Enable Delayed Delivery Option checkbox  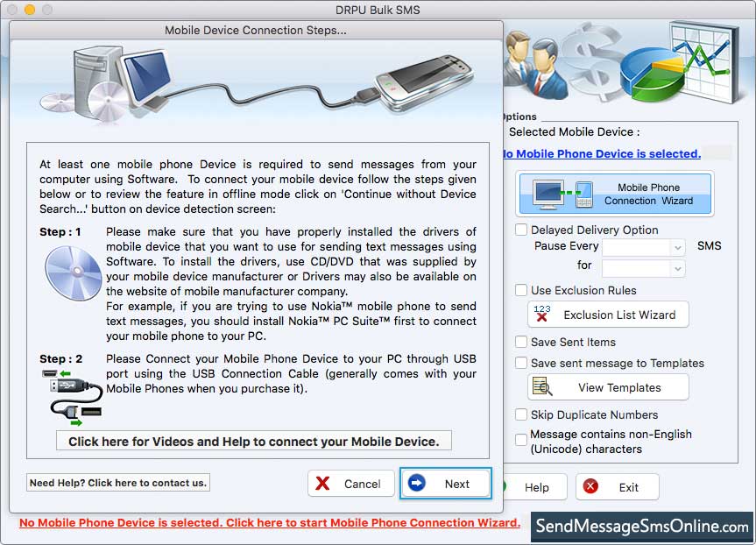click(x=521, y=230)
